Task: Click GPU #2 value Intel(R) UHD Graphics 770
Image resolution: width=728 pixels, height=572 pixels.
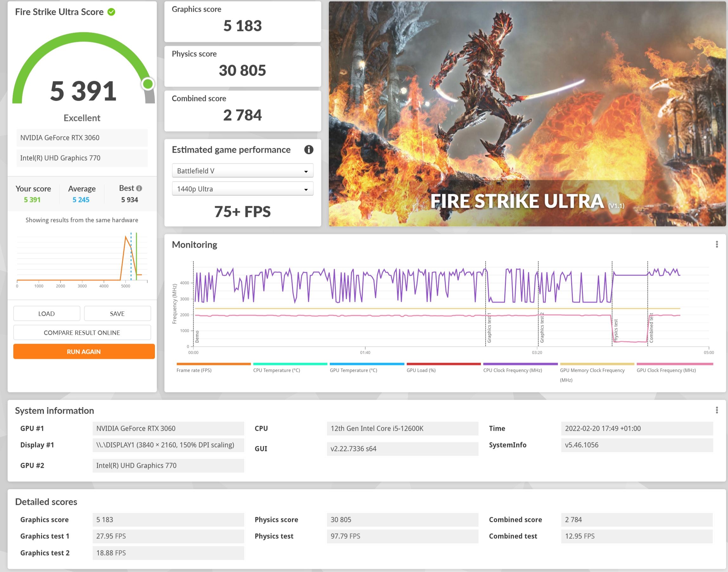Action: [168, 466]
